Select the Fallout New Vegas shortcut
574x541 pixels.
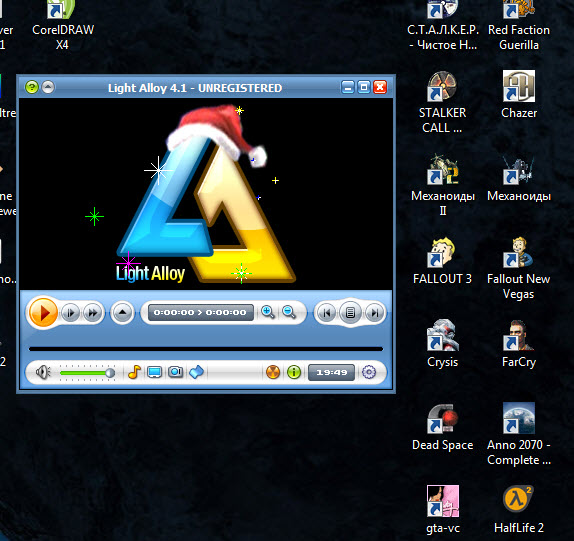click(518, 269)
